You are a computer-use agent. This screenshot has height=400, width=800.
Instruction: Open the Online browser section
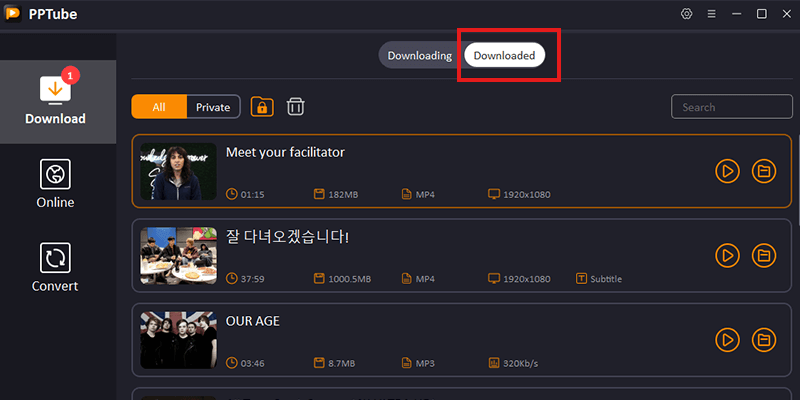[56, 185]
